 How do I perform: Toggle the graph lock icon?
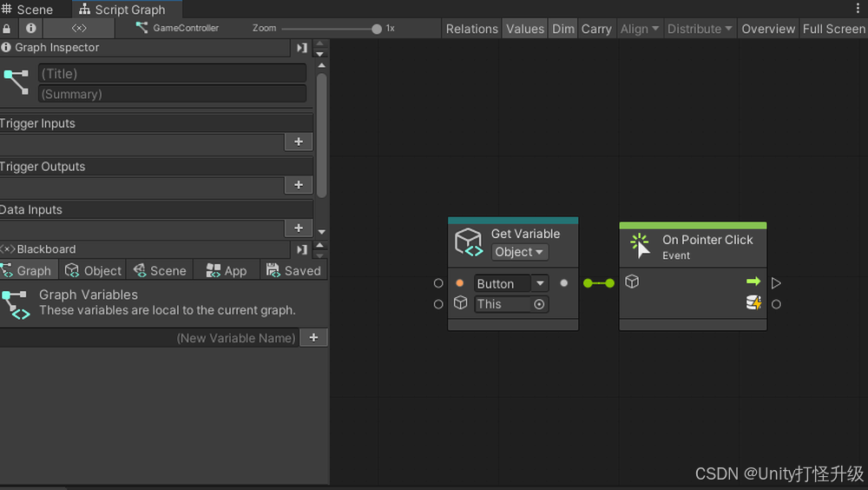click(7, 29)
